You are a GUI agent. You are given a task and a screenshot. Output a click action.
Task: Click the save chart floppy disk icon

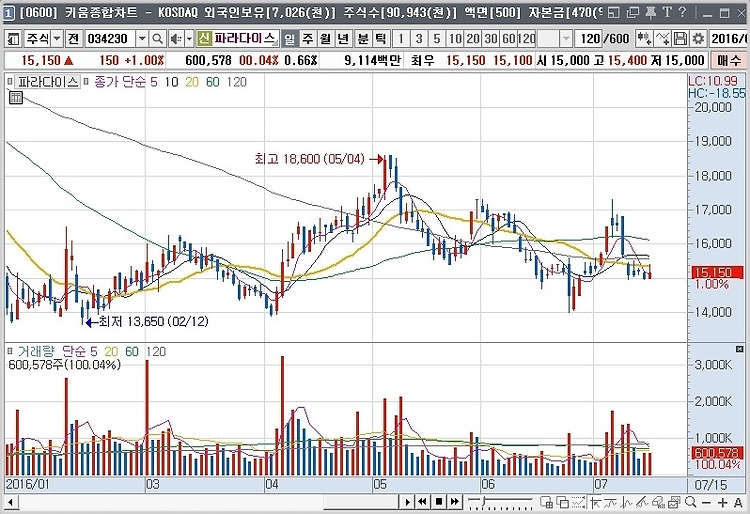point(680,38)
